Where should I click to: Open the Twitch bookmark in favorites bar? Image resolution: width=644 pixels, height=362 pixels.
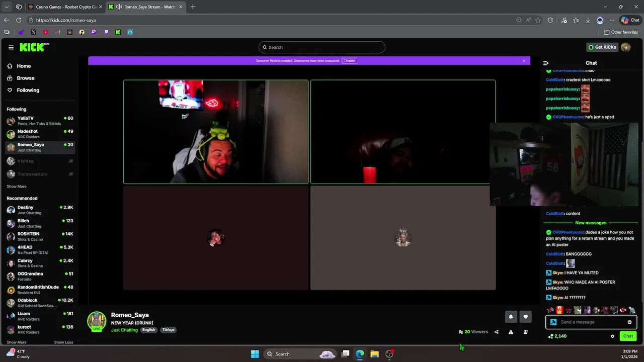coord(106,32)
